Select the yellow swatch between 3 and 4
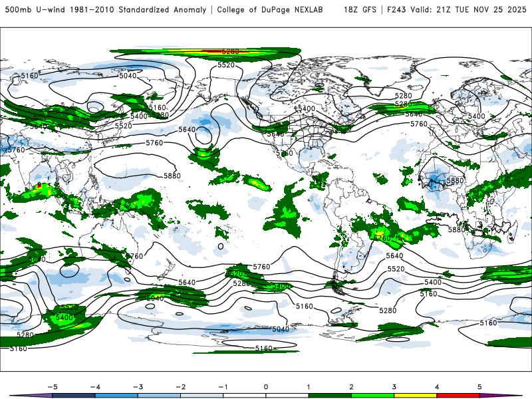Screen dimensions: 532x399 click(416, 396)
